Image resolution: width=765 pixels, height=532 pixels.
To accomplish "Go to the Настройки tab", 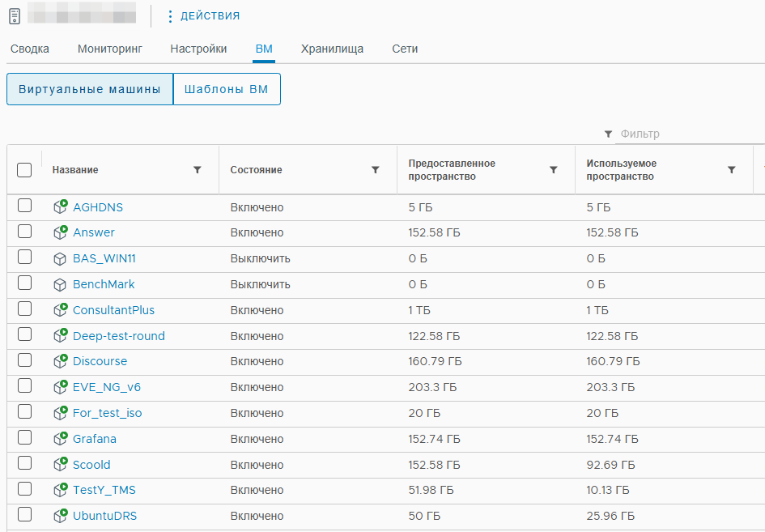I will click(x=198, y=49).
